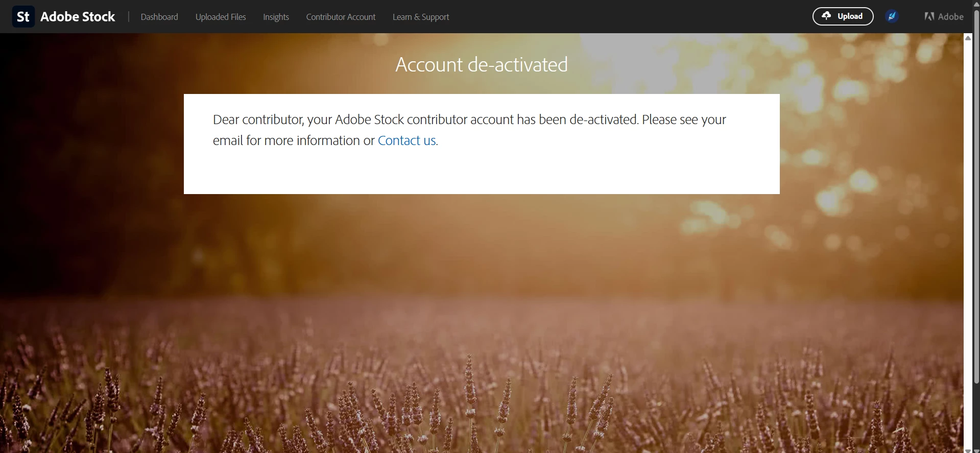Follow the Contact us link
Image resolution: width=980 pixels, height=453 pixels.
[x=407, y=140]
